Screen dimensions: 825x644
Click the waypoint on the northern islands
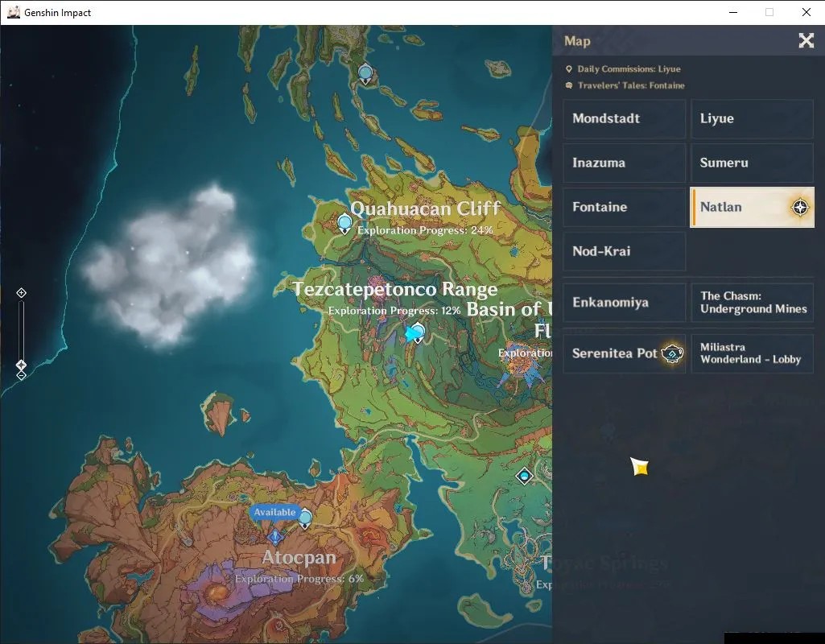pos(365,74)
